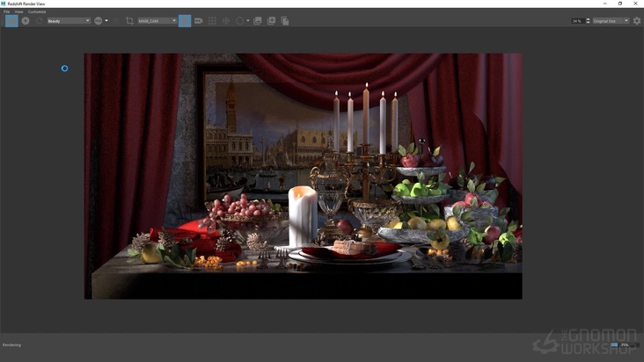Open render view settings gear
This screenshot has height=362, width=644.
tap(637, 20)
